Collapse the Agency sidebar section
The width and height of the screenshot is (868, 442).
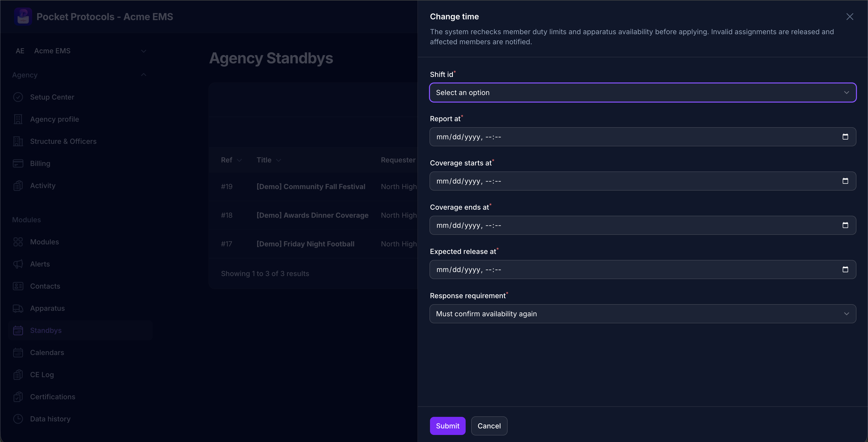[x=144, y=75]
